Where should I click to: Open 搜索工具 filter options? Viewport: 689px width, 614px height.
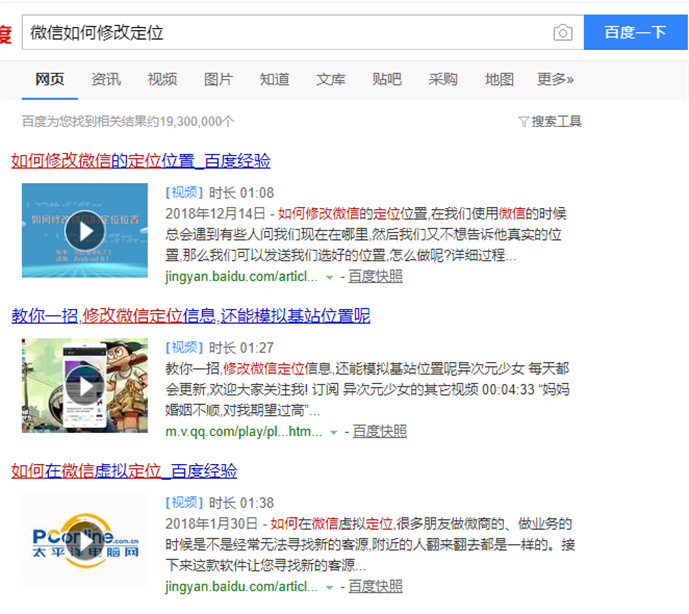click(x=556, y=121)
